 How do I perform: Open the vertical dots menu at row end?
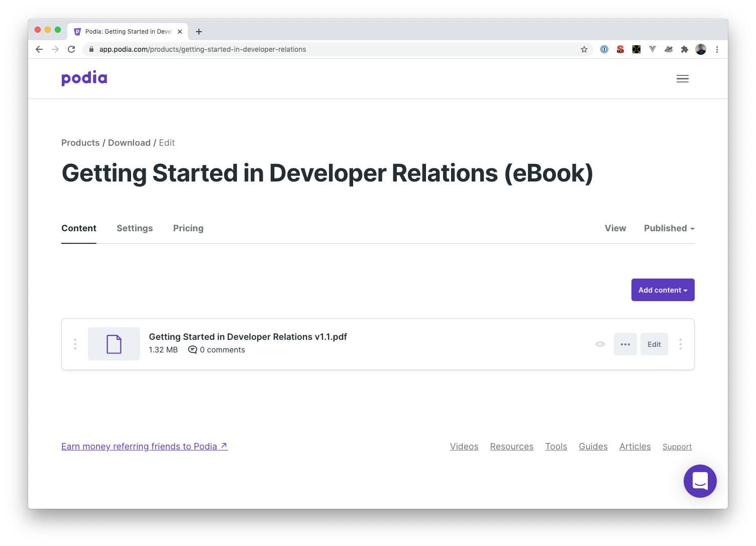tap(681, 344)
